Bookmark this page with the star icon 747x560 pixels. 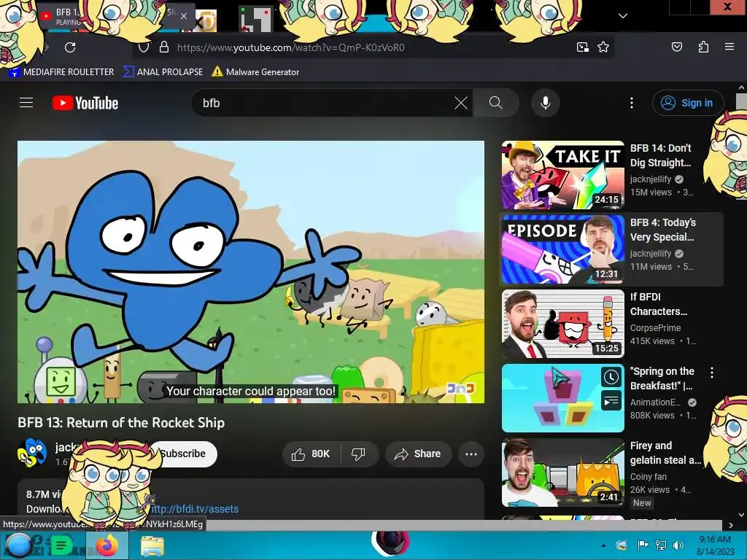point(603,47)
